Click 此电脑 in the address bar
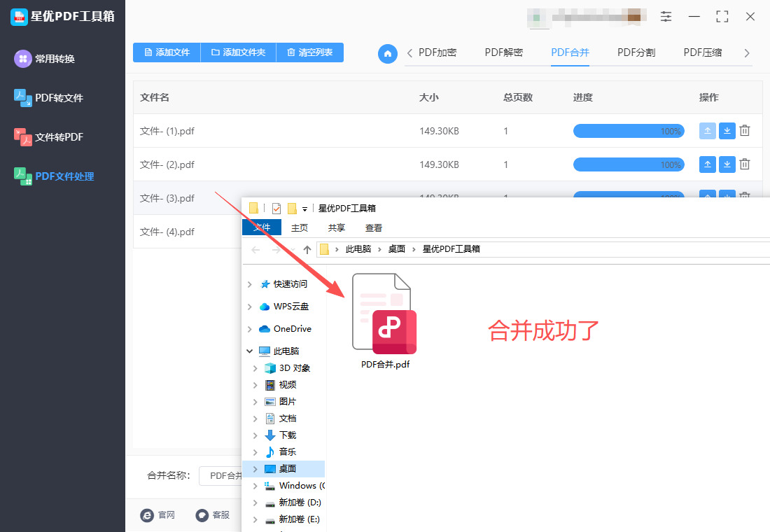 point(358,249)
